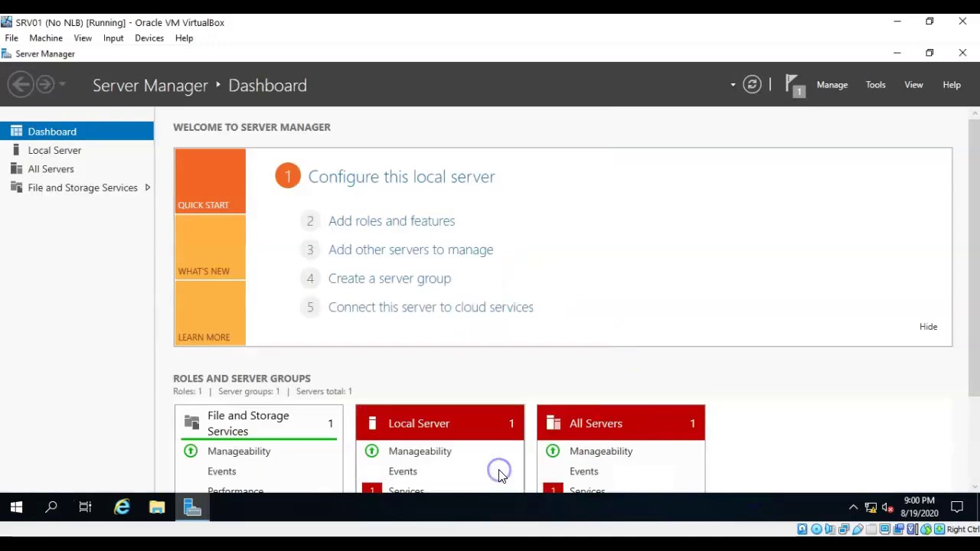The height and width of the screenshot is (551, 980).
Task: Click VirtualBox optical disc status icon
Action: 816,530
